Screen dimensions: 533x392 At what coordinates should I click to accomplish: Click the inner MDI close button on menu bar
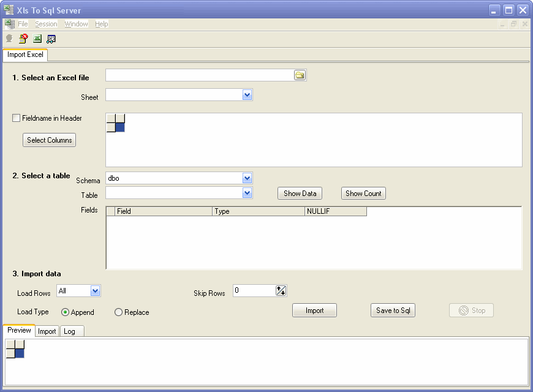click(x=525, y=24)
